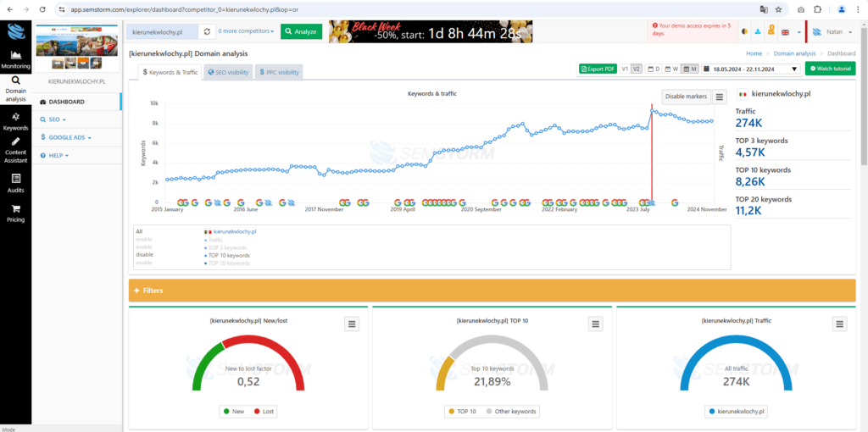The height and width of the screenshot is (432, 868).
Task: Open the TOP 10 widget hamburger menu
Action: pyautogui.click(x=595, y=324)
